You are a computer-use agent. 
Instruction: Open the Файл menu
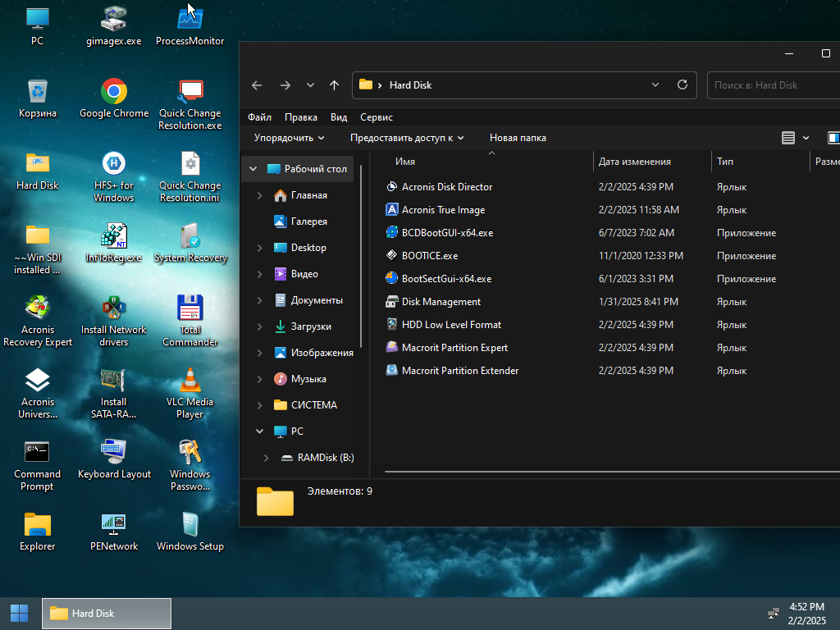click(x=260, y=117)
